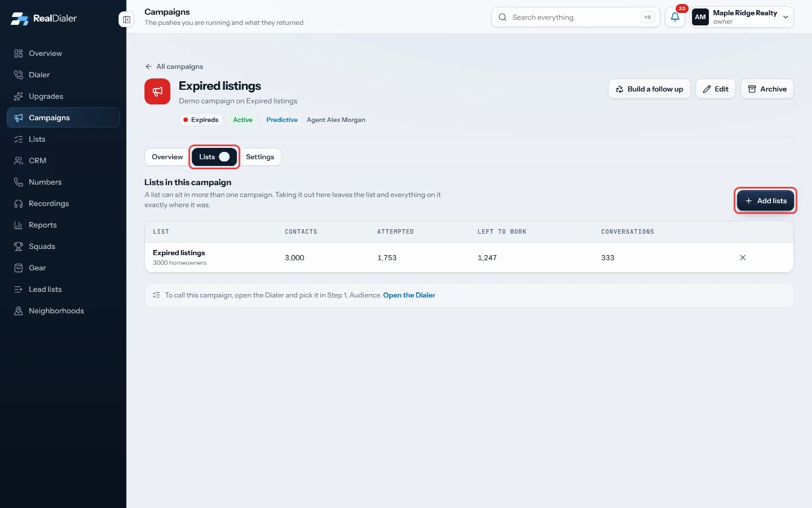Screen dimensions: 812x508
Task: Open Neighborhoods in the sidebar
Action: tap(63, 311)
